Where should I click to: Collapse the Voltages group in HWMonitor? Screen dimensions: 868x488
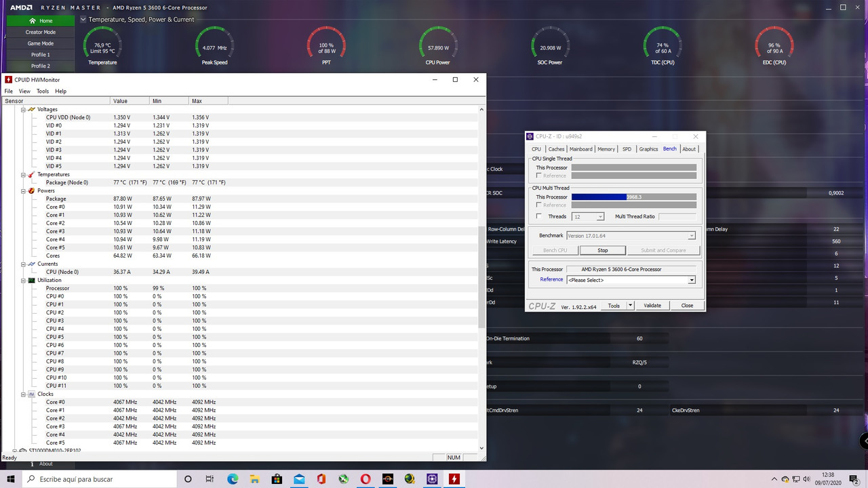(24, 109)
